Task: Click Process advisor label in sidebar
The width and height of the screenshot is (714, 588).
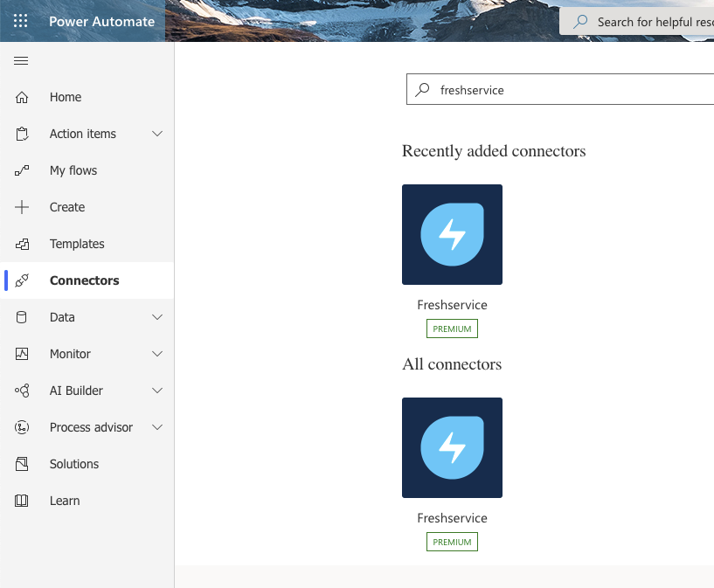Action: click(x=91, y=427)
